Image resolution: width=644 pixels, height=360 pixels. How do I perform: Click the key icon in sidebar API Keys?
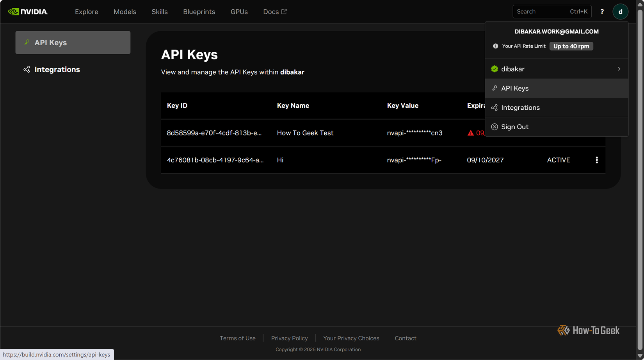point(27,42)
